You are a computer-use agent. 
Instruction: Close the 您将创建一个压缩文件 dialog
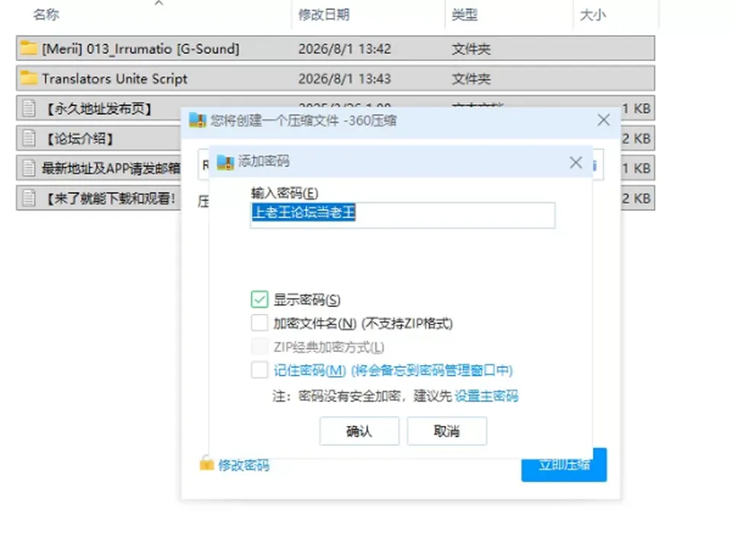click(x=604, y=120)
